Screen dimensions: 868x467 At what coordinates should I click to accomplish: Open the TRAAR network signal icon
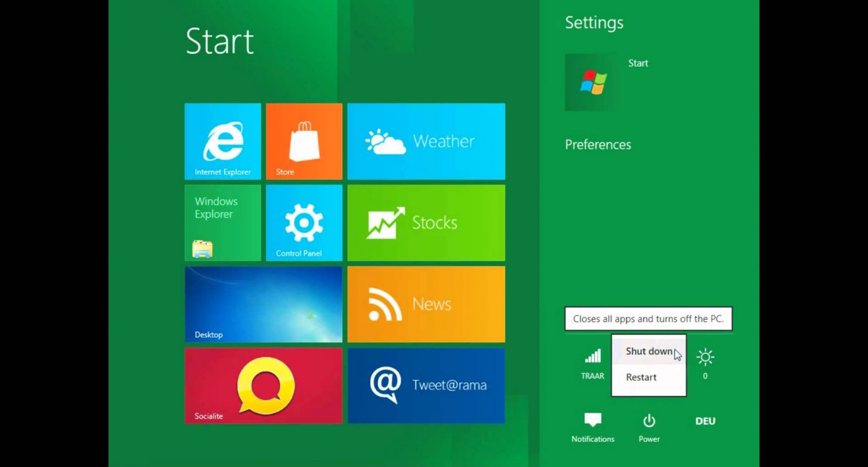coord(593,363)
